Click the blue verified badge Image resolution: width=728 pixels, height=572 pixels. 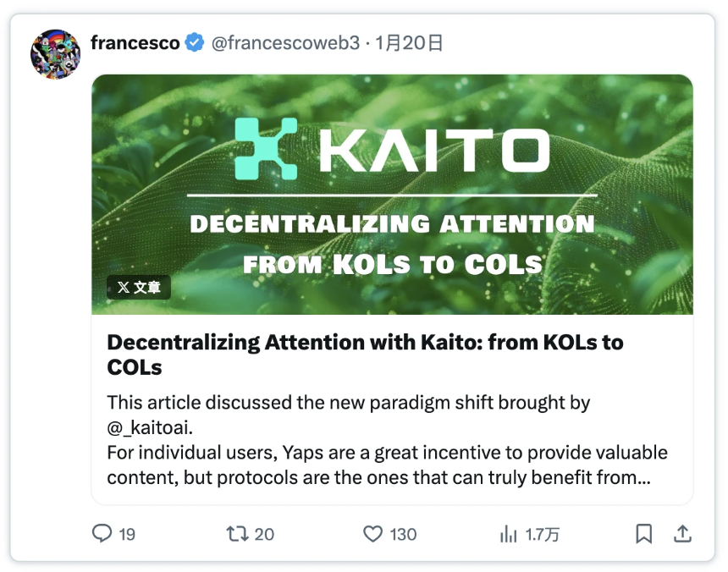[x=195, y=43]
